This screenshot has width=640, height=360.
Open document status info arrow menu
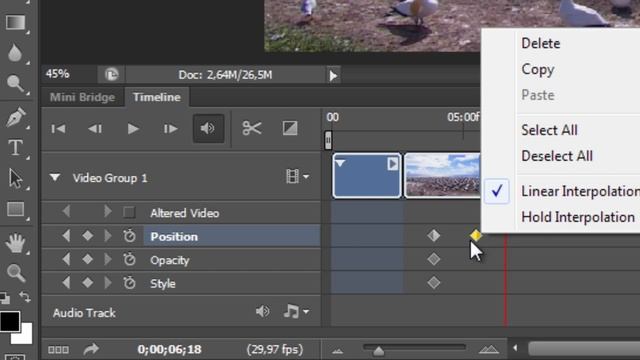point(333,76)
